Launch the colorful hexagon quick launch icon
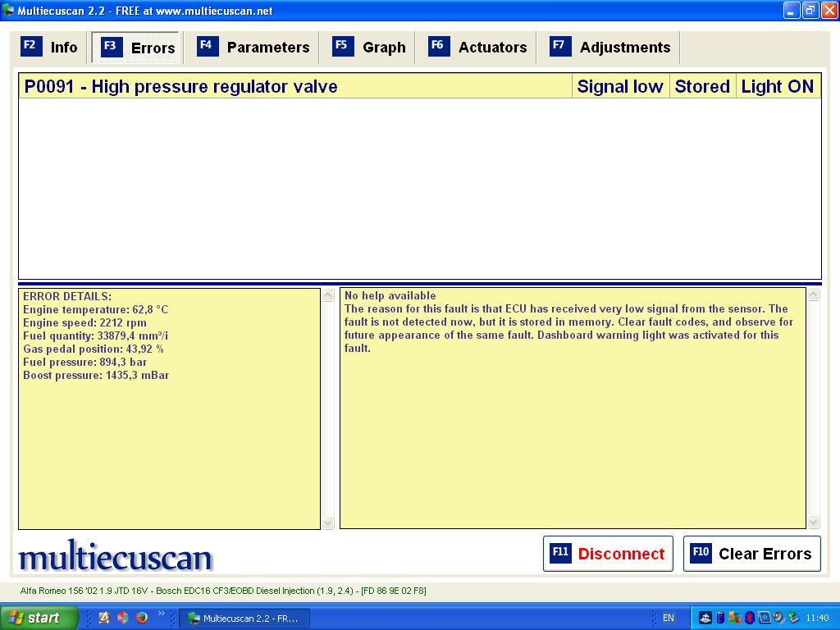The image size is (840, 630). click(123, 618)
